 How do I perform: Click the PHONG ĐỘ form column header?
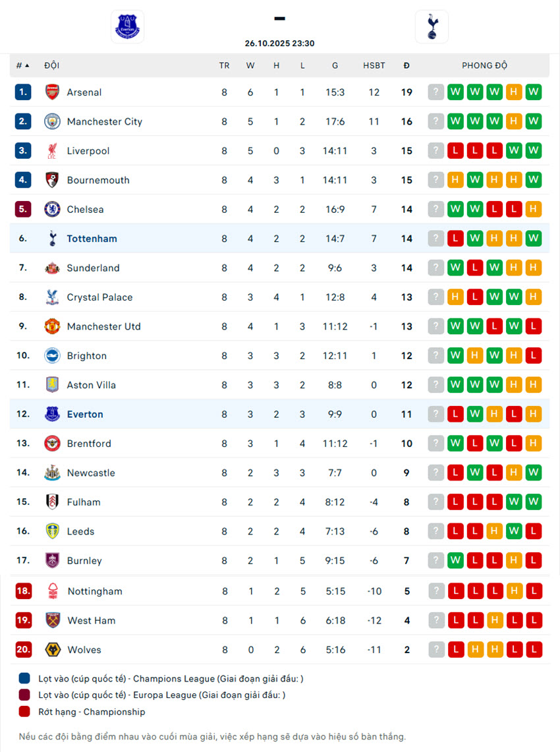point(484,65)
